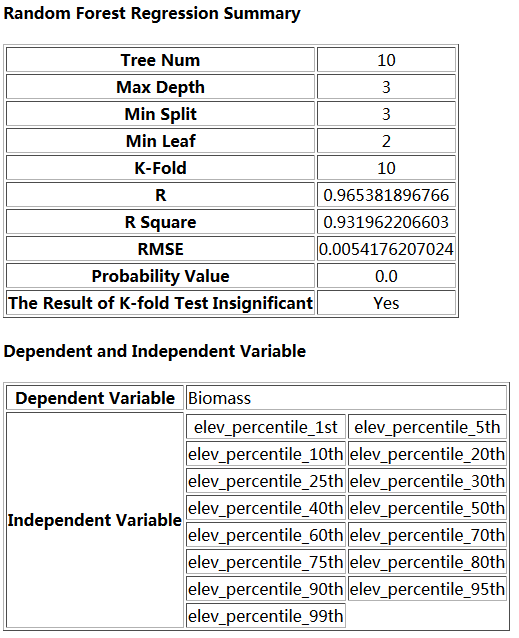
Task: Select the elev_percentile_75th variable
Action: pos(266,562)
